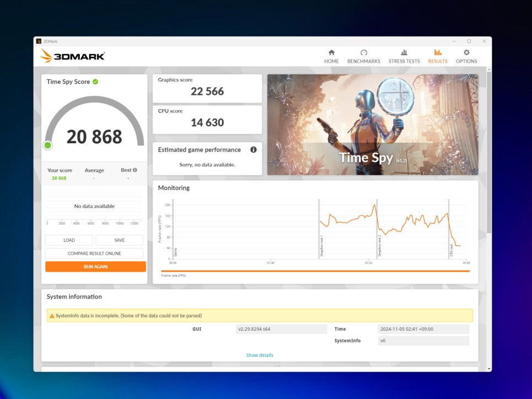Image resolution: width=532 pixels, height=399 pixels.
Task: Click the Time field 2024-11-05 02:41
Action: pyautogui.click(x=424, y=329)
